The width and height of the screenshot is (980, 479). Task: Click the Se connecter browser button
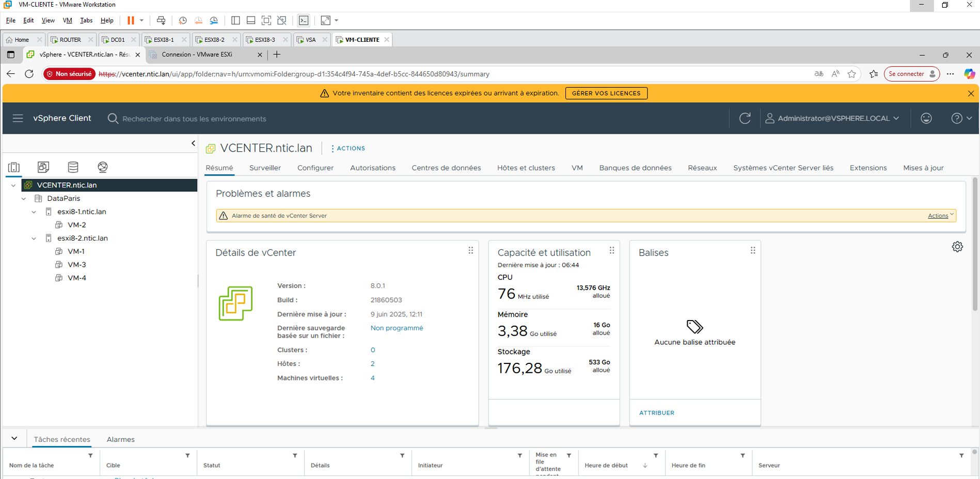pyautogui.click(x=912, y=74)
